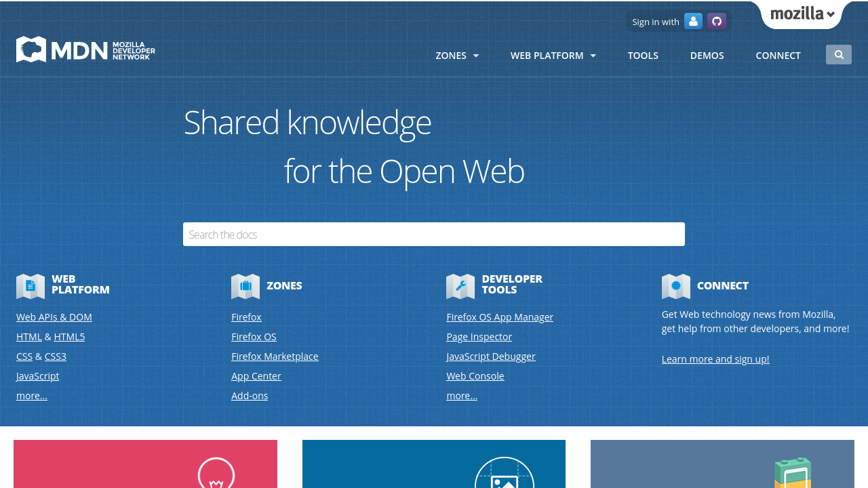This screenshot has width=868, height=488.
Task: Expand the Zones dropdown menu
Action: 457,56
